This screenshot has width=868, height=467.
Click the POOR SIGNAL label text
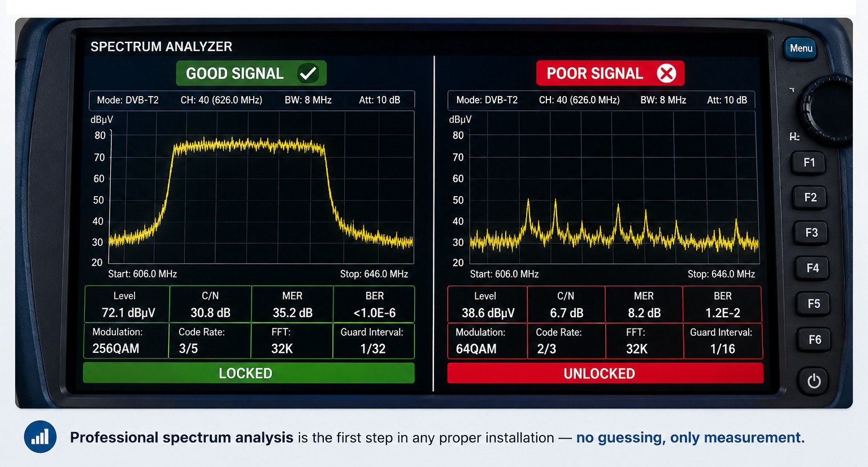(595, 73)
